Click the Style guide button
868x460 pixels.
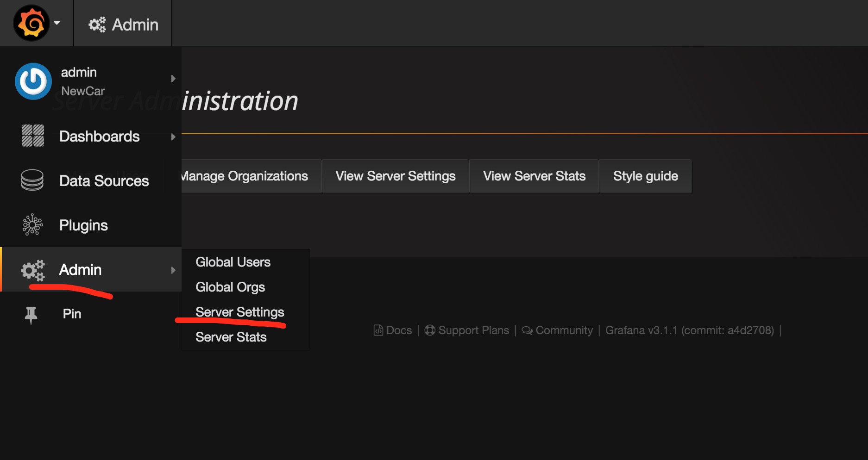[x=645, y=176]
